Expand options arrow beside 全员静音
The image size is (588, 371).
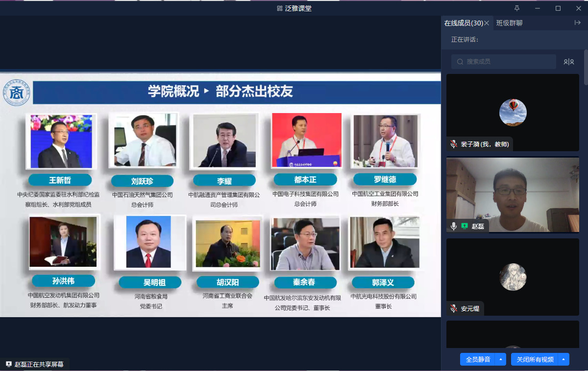(x=500, y=359)
